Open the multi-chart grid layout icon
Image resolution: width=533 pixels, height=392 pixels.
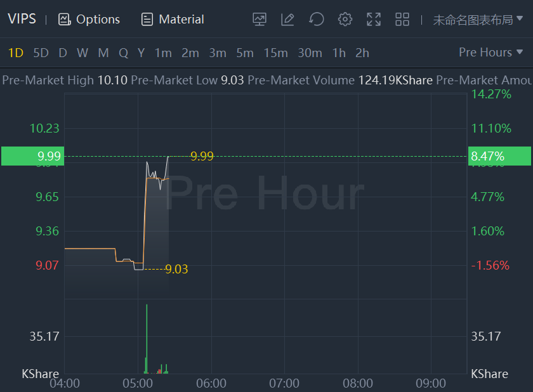pyautogui.click(x=402, y=19)
